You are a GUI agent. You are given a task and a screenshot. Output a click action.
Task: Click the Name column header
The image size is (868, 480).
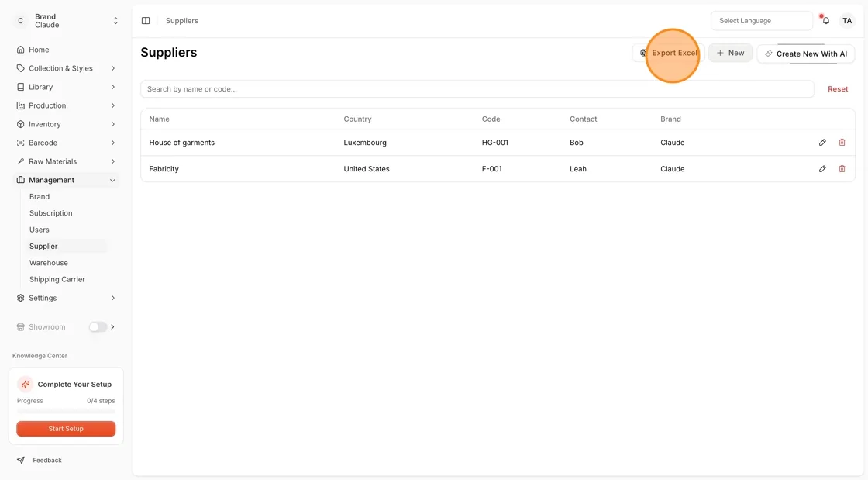(160, 119)
